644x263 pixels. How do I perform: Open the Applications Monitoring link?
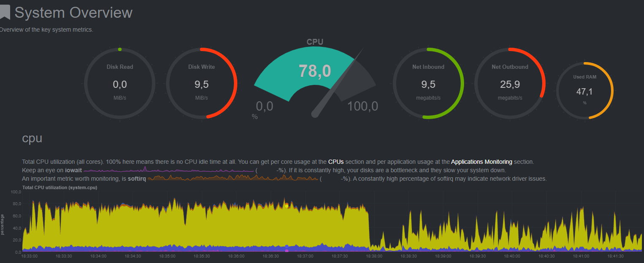click(x=481, y=162)
